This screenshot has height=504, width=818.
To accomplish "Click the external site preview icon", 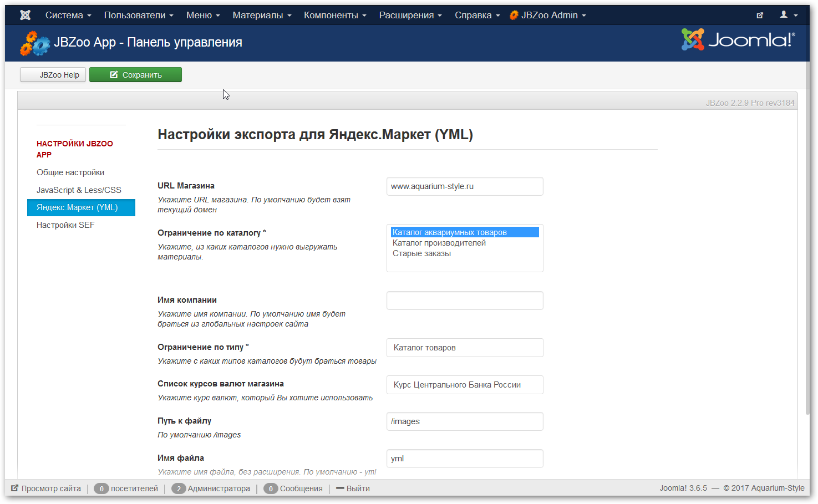I will coord(760,16).
